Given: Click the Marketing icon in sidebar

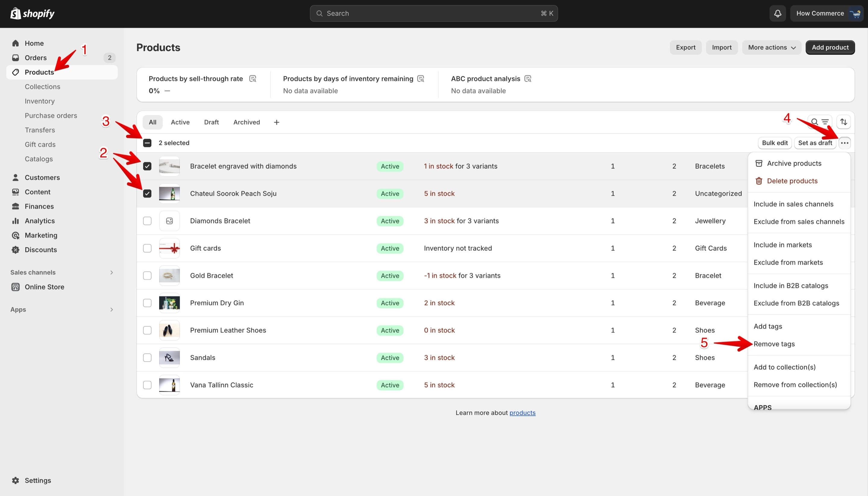Looking at the screenshot, I should tap(15, 236).
